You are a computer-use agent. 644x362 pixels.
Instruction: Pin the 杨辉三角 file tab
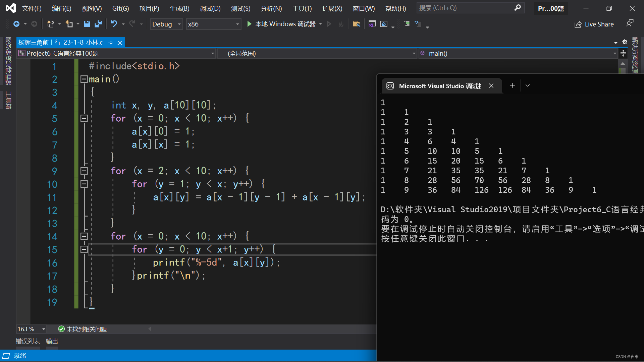(111, 43)
